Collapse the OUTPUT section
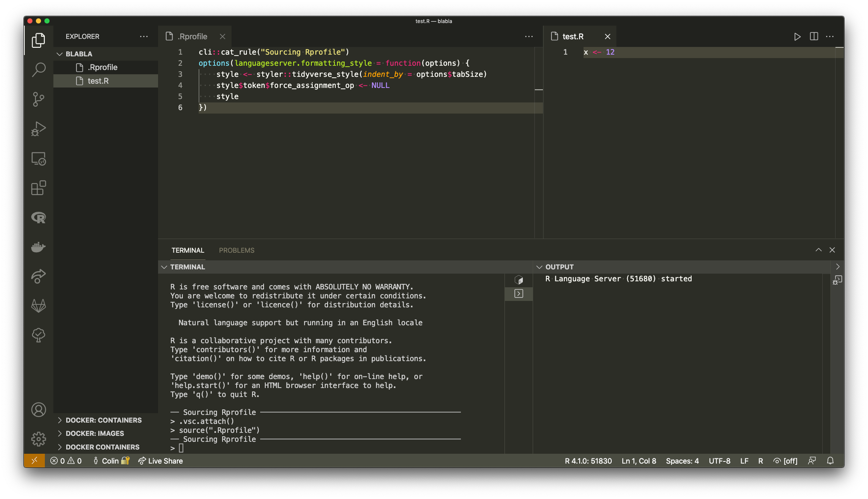Viewport: 868px width, 499px height. pos(540,266)
